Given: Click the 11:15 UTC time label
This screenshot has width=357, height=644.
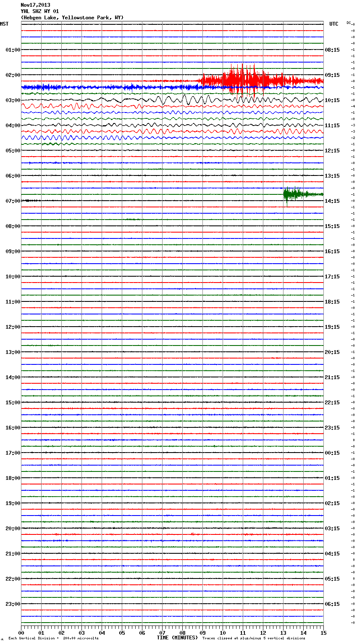Looking at the screenshot, I should click(332, 126).
